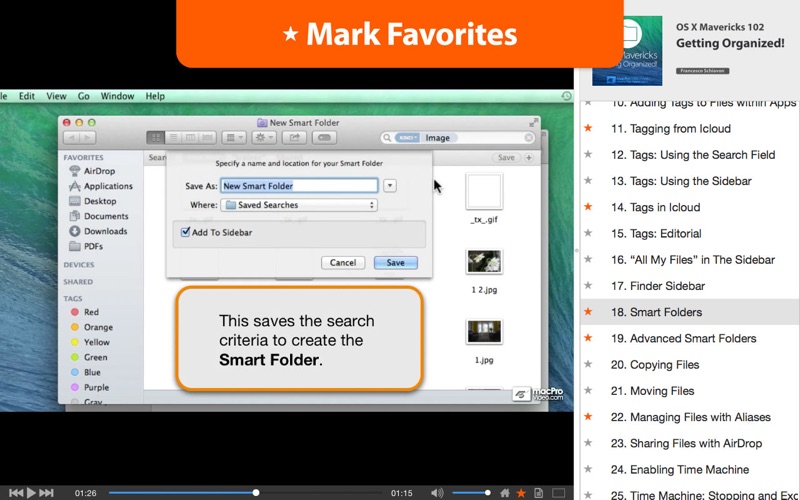Toggle star for 17. Finder Sidebar
Screen dimensions: 800x500
588,286
